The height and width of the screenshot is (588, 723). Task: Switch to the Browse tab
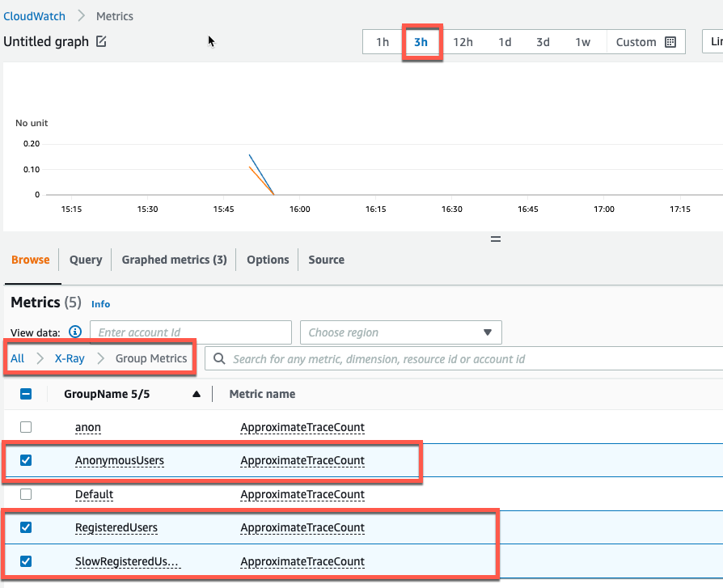(31, 260)
